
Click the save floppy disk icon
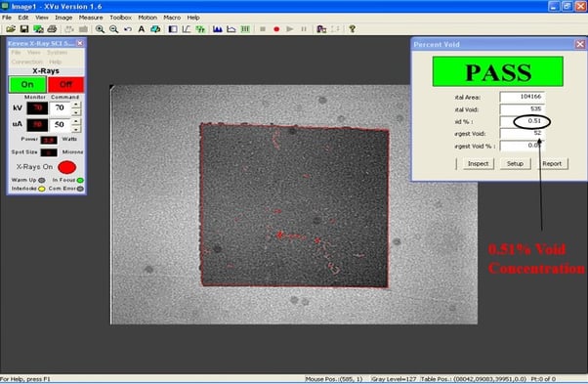pos(24,29)
